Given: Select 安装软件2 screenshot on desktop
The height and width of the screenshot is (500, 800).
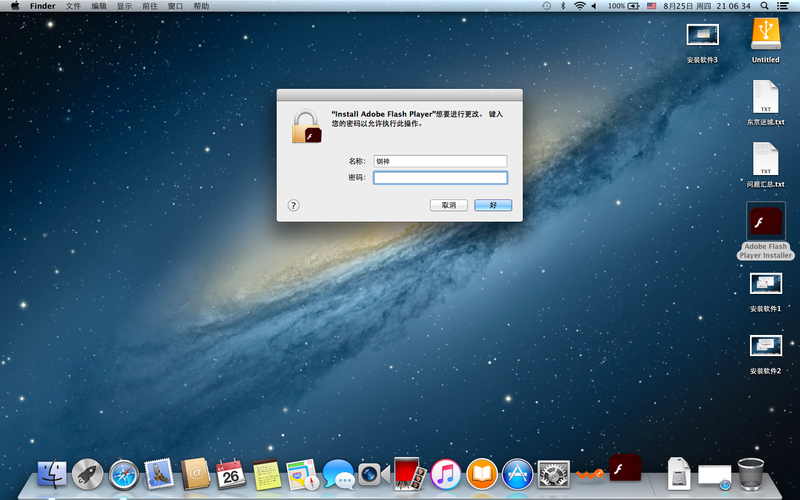Looking at the screenshot, I should tap(766, 354).
